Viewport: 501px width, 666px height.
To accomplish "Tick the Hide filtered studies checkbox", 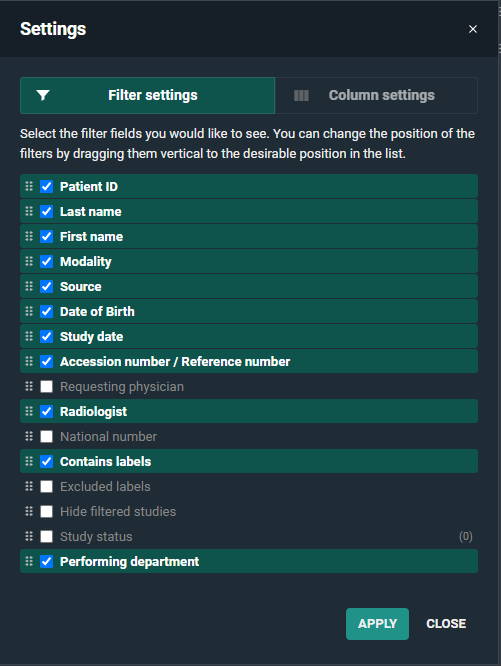I will 47,511.
